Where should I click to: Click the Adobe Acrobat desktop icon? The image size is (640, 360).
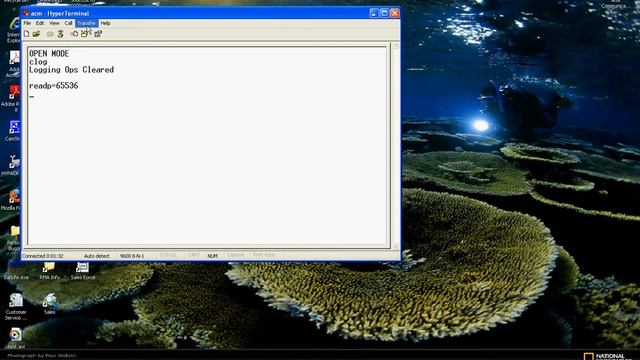click(14, 64)
